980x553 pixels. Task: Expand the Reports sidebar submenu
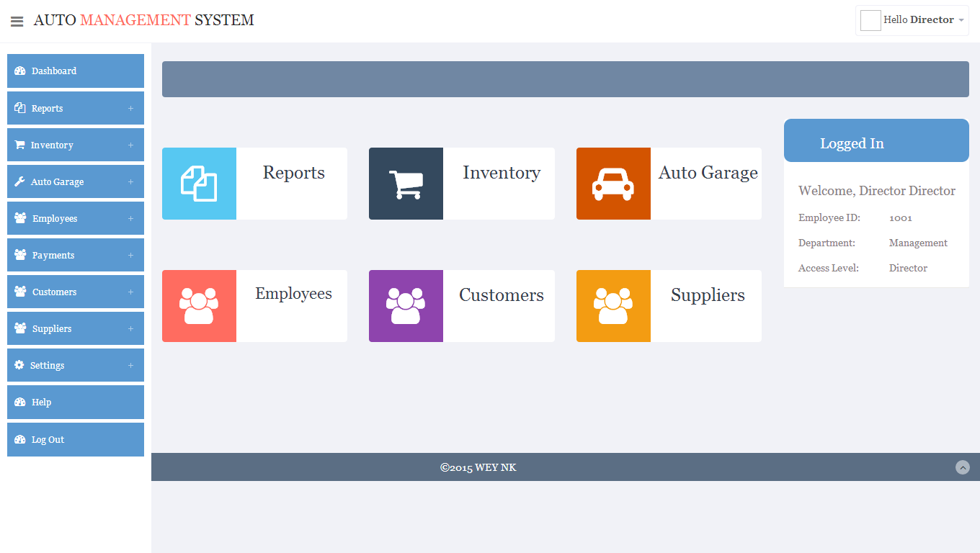tap(130, 108)
